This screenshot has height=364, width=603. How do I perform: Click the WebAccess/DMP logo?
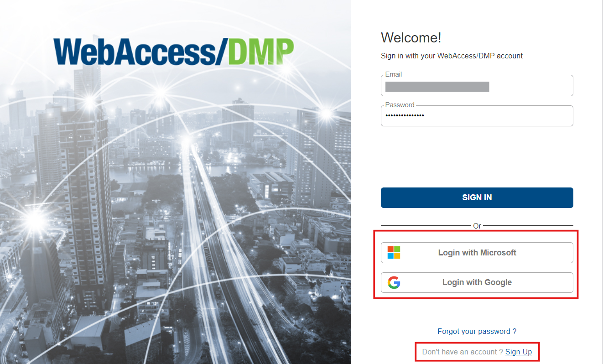coord(174,52)
